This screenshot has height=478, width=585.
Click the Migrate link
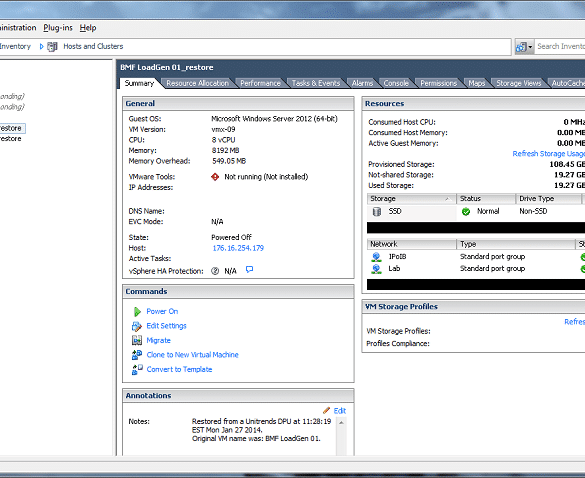[159, 341]
